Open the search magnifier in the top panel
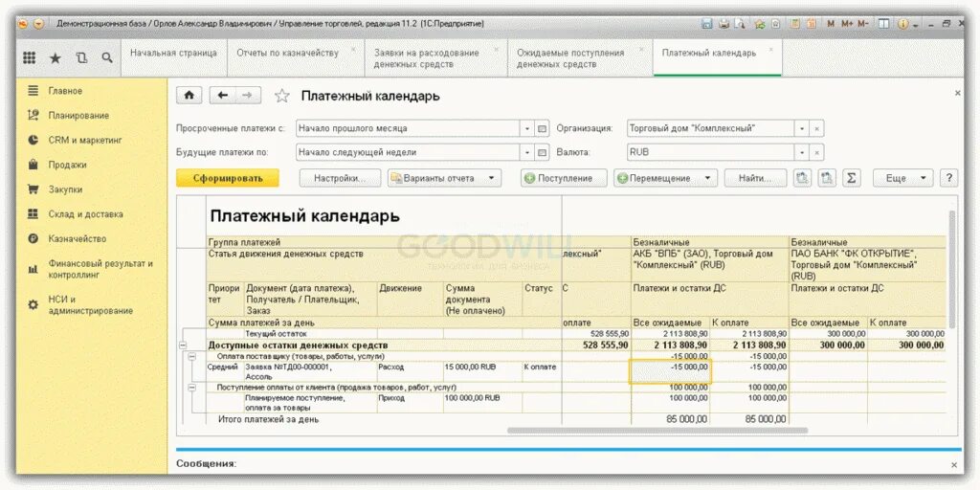 pos(107,57)
